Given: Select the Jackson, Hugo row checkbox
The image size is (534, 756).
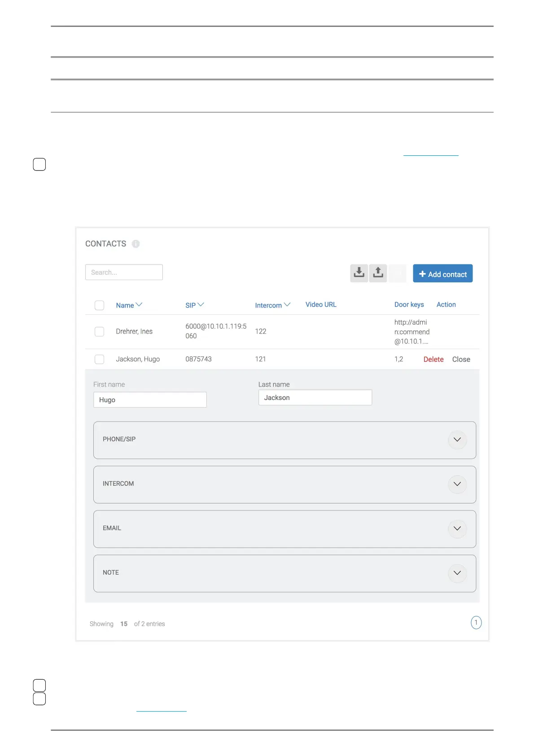Looking at the screenshot, I should pyautogui.click(x=100, y=359).
